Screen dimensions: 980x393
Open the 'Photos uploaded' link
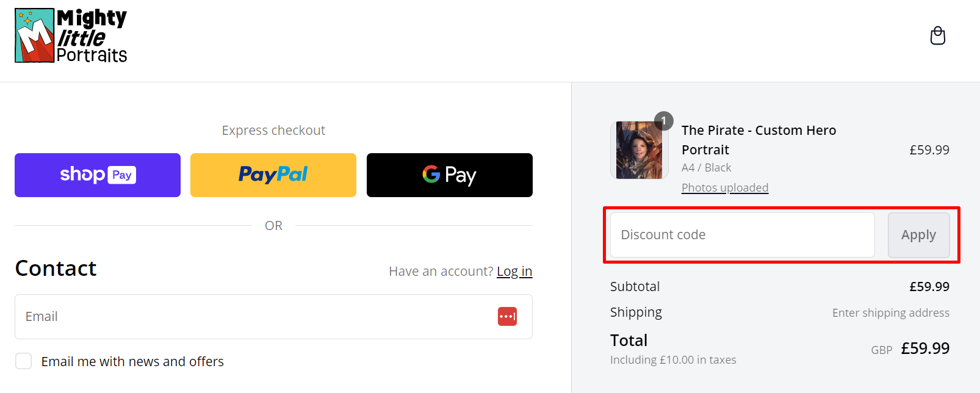click(x=724, y=188)
